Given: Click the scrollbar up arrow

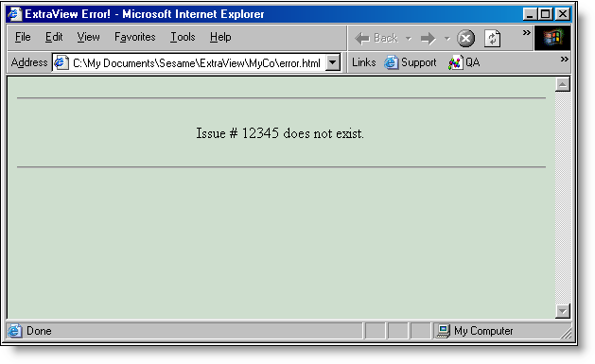Looking at the screenshot, I should (563, 84).
